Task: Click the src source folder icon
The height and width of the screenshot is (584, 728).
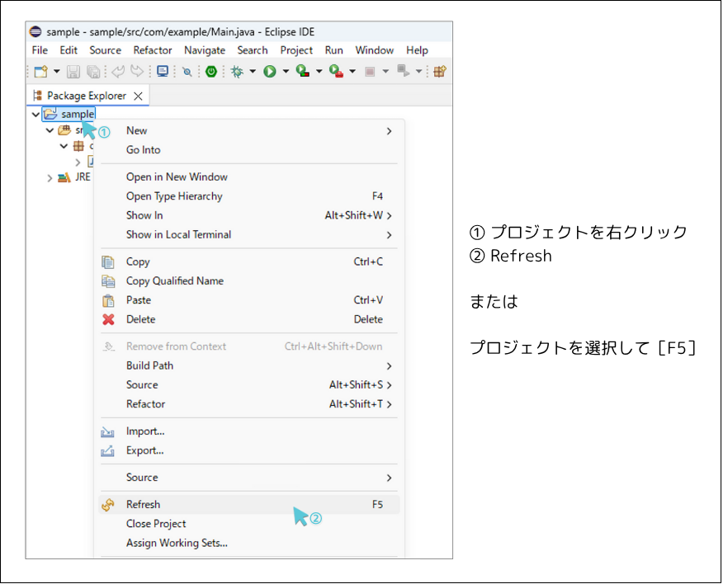Action: 64,130
